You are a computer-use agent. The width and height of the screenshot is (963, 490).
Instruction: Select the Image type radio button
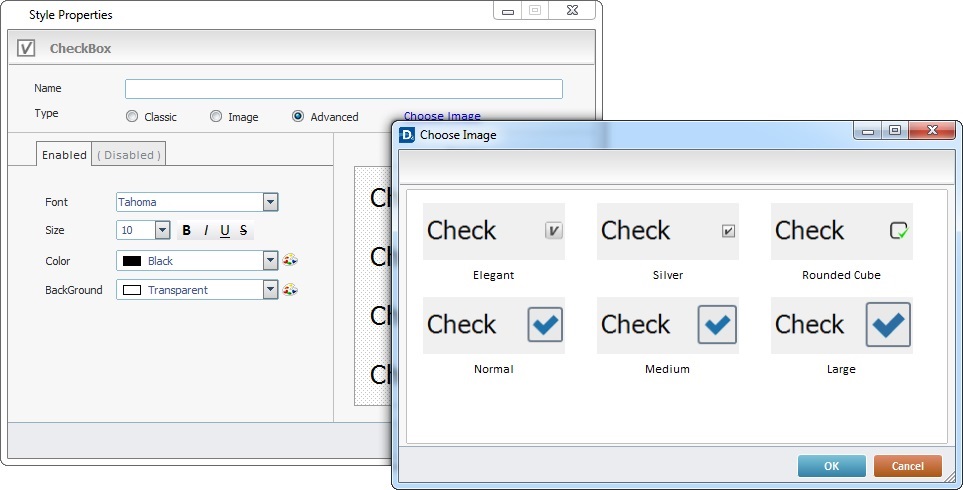coord(216,117)
